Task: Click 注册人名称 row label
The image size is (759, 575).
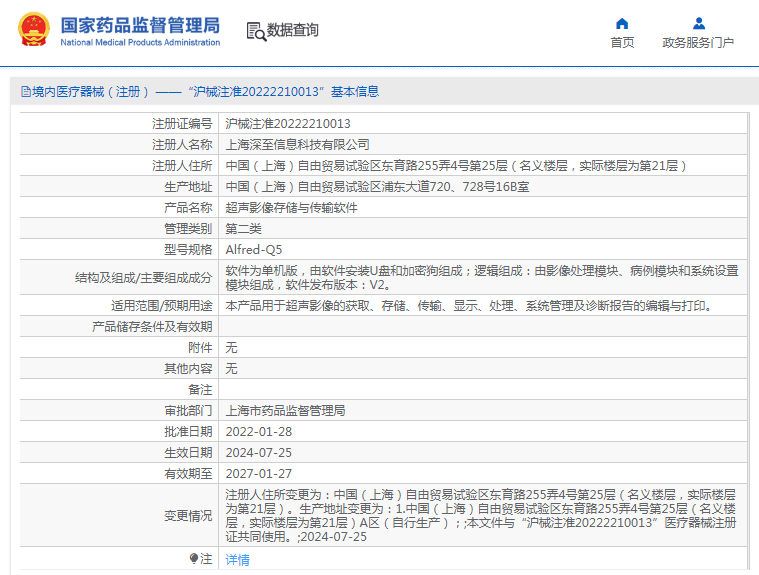Action: [182, 145]
